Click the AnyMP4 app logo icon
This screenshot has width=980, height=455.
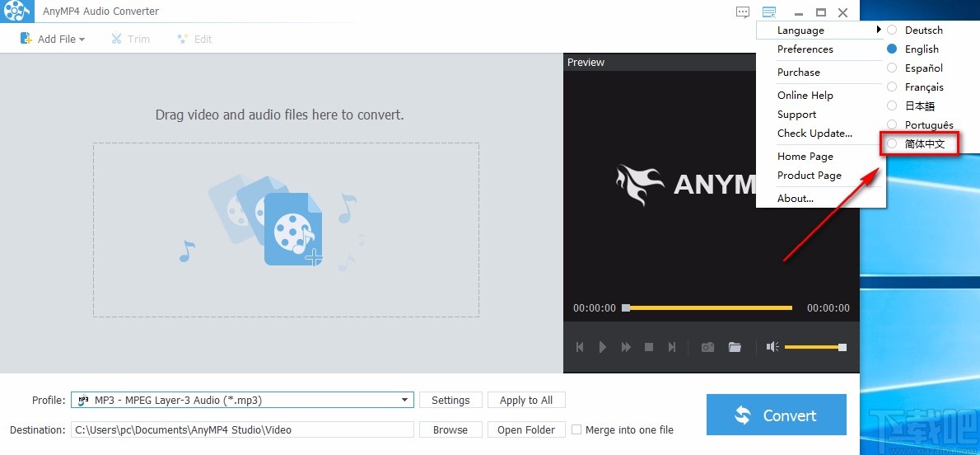[16, 12]
